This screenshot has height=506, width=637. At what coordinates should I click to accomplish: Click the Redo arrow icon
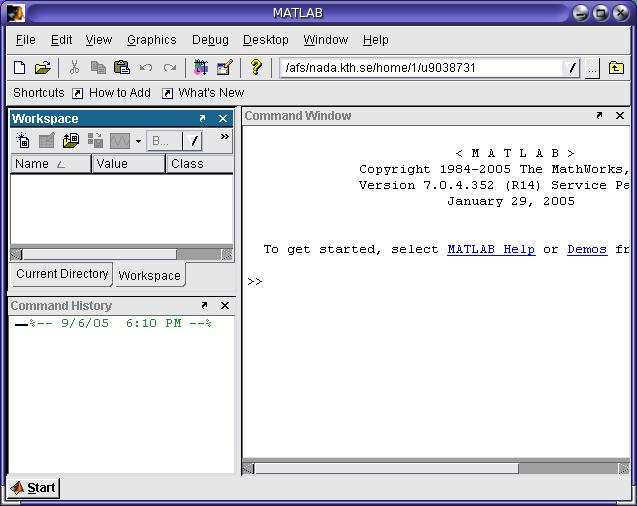[x=169, y=67]
